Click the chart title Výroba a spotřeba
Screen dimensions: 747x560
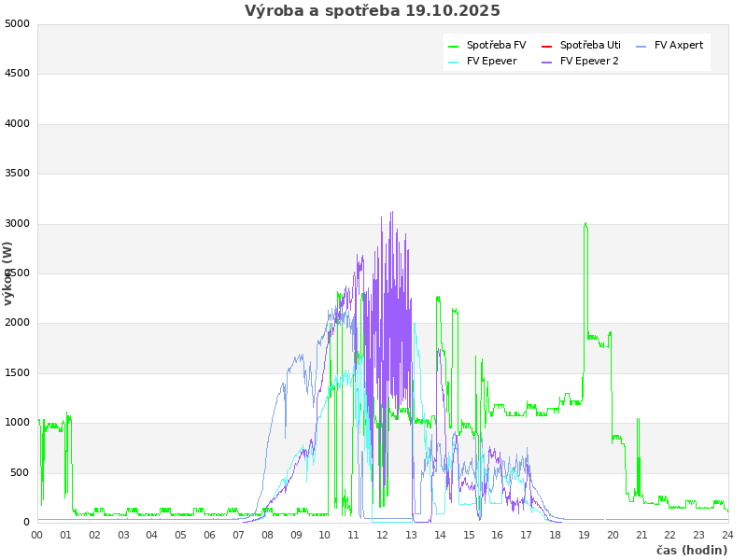click(373, 11)
